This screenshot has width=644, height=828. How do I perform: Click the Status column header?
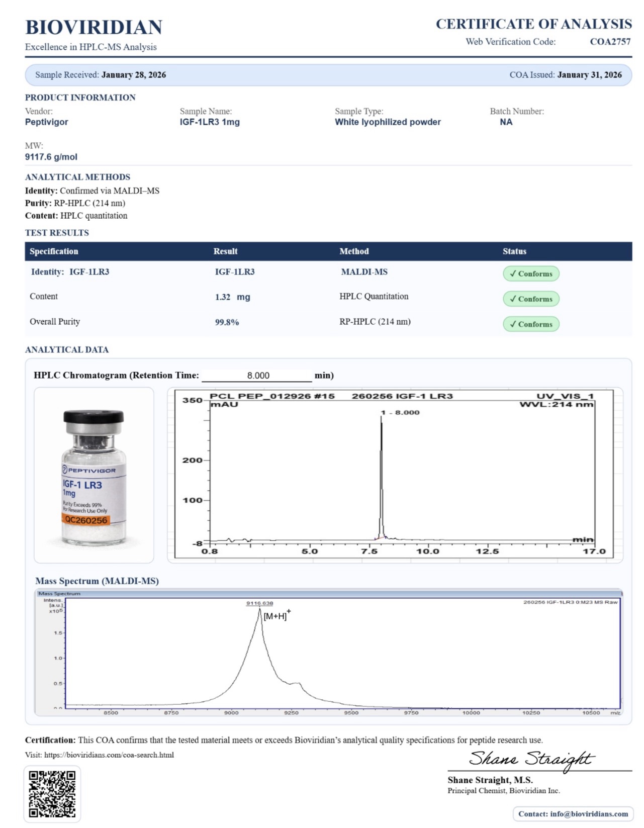pos(514,251)
